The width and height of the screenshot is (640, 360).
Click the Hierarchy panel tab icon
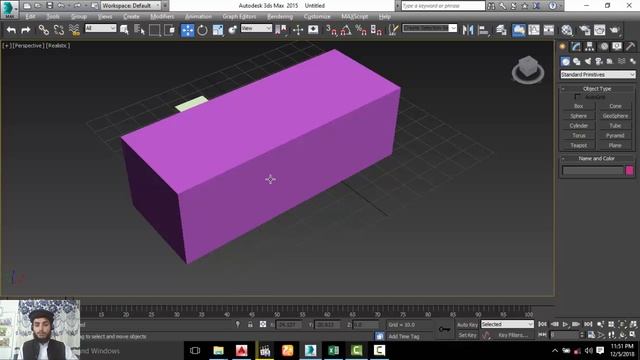(x=589, y=47)
